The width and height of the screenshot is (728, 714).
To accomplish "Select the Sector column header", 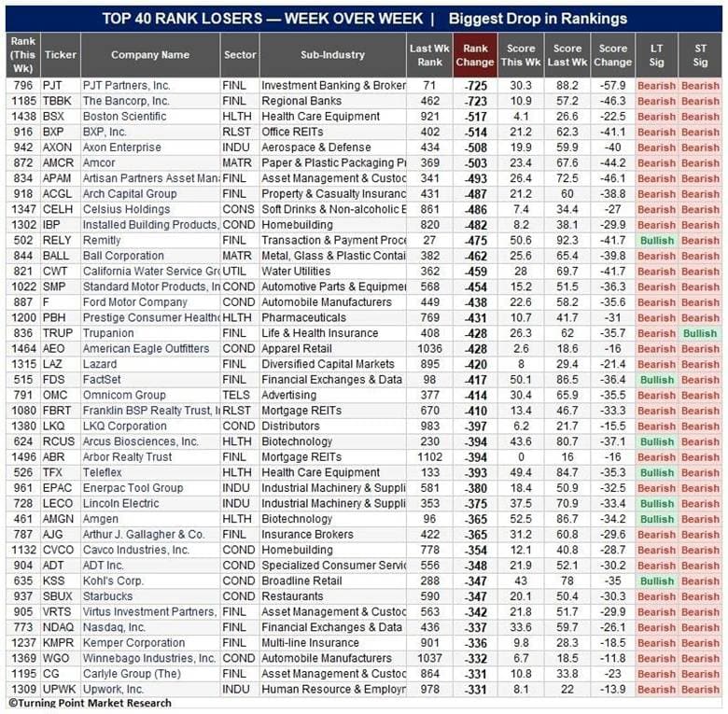I will coord(240,55).
